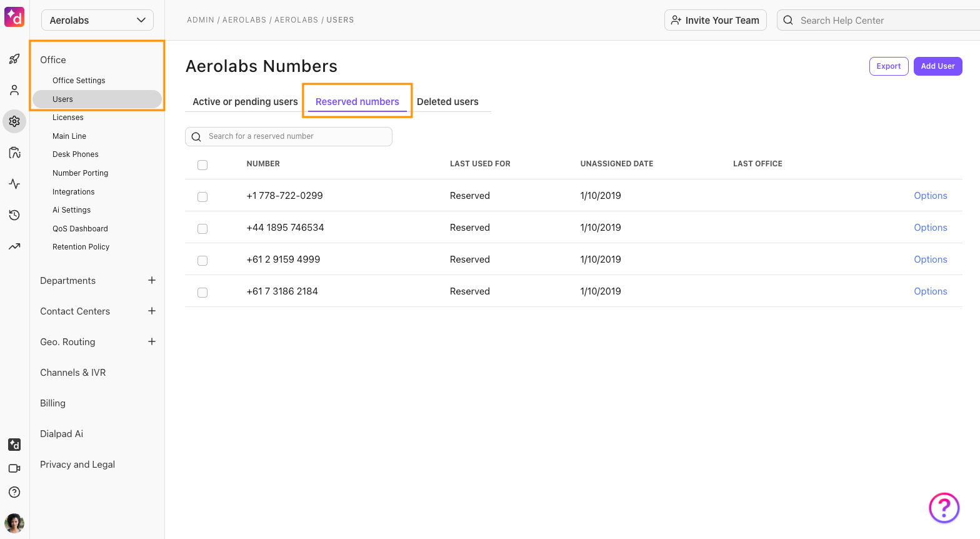This screenshot has height=539, width=980.
Task: Open Retention Policy page
Action: point(81,247)
